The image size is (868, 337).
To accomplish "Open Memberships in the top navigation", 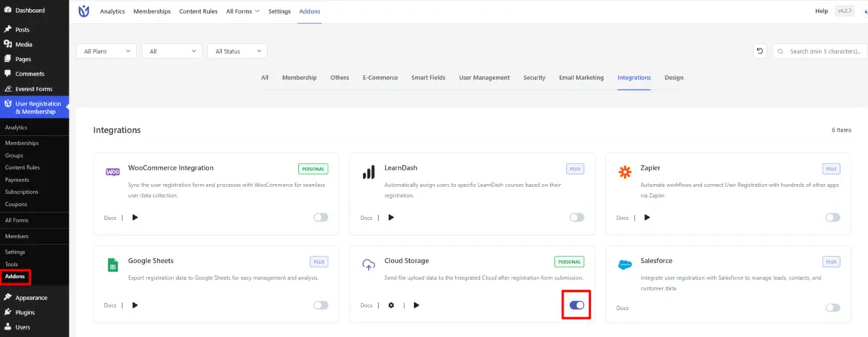I will coord(152,11).
